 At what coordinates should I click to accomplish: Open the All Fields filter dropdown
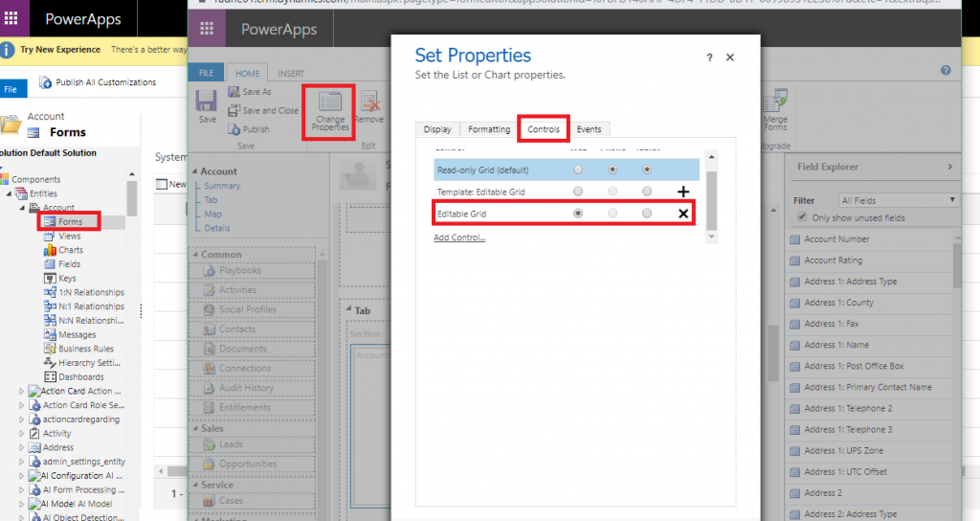pyautogui.click(x=898, y=200)
